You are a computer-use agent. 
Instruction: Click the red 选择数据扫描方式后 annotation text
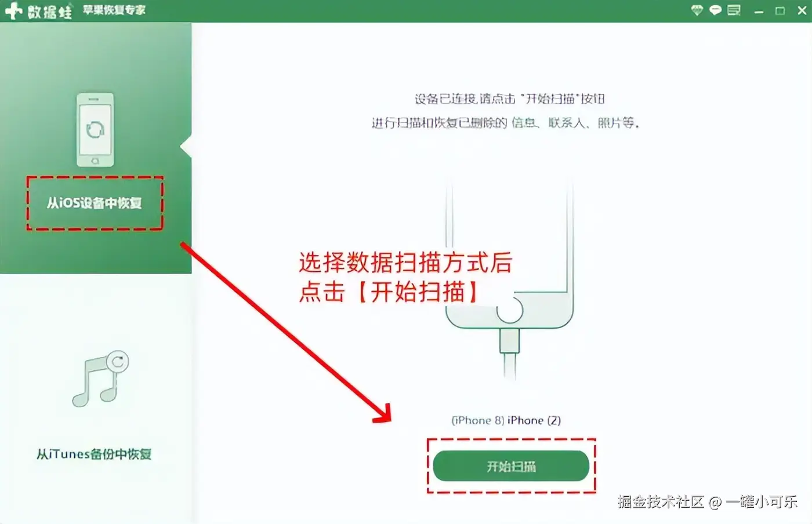(x=405, y=263)
